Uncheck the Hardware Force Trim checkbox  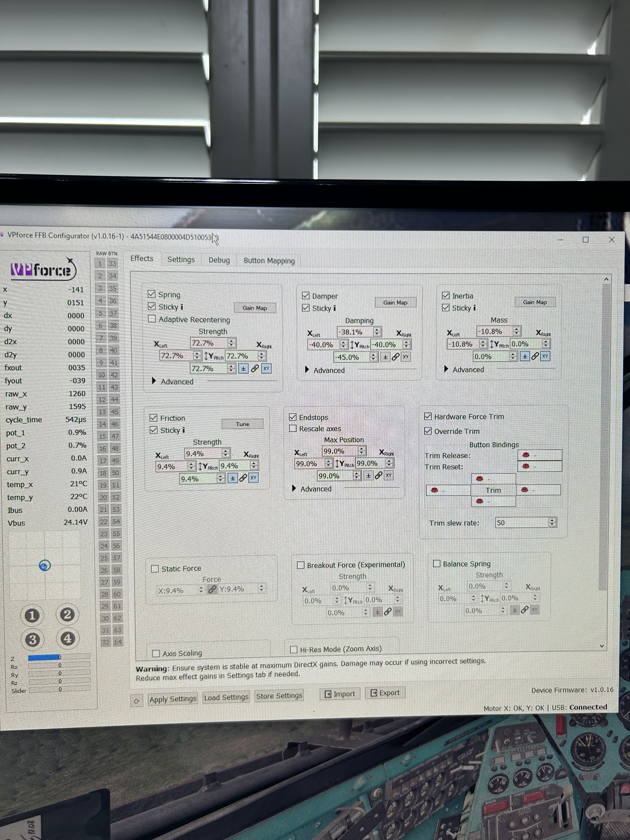click(x=427, y=417)
